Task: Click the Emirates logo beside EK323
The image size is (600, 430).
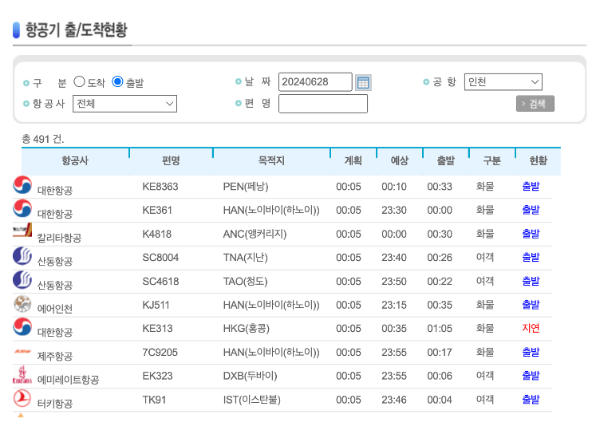Action: [x=22, y=375]
